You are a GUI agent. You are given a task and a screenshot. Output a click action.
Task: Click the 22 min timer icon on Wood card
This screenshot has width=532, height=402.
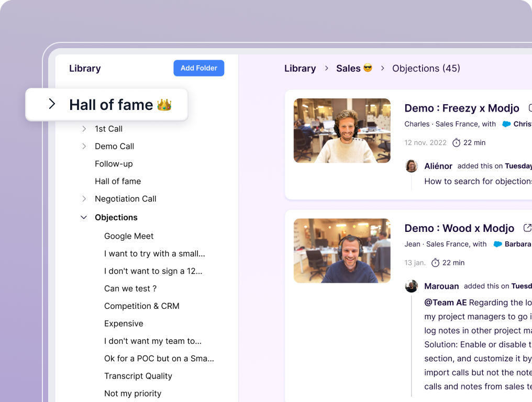pos(435,263)
